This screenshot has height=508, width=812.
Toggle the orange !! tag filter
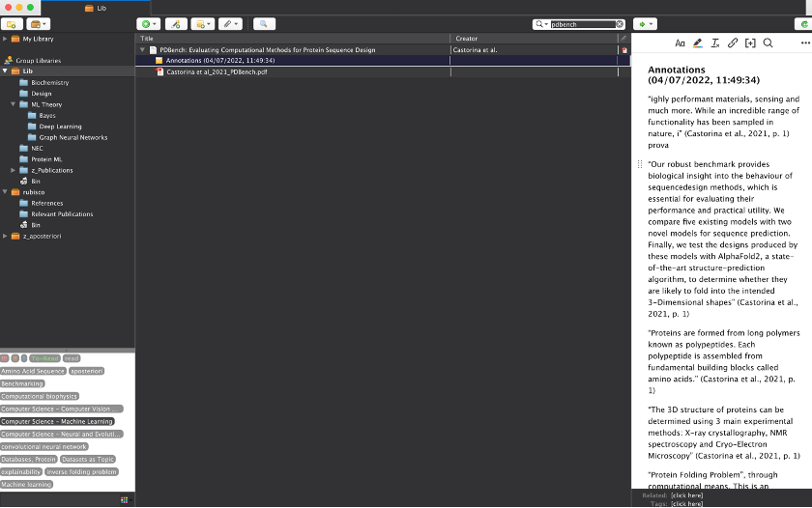click(x=15, y=358)
